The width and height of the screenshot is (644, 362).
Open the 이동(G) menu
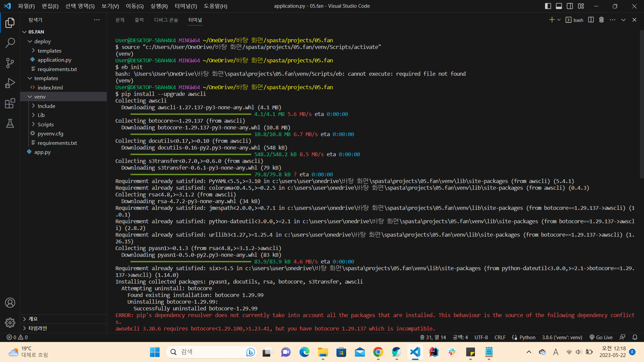pyautogui.click(x=135, y=6)
